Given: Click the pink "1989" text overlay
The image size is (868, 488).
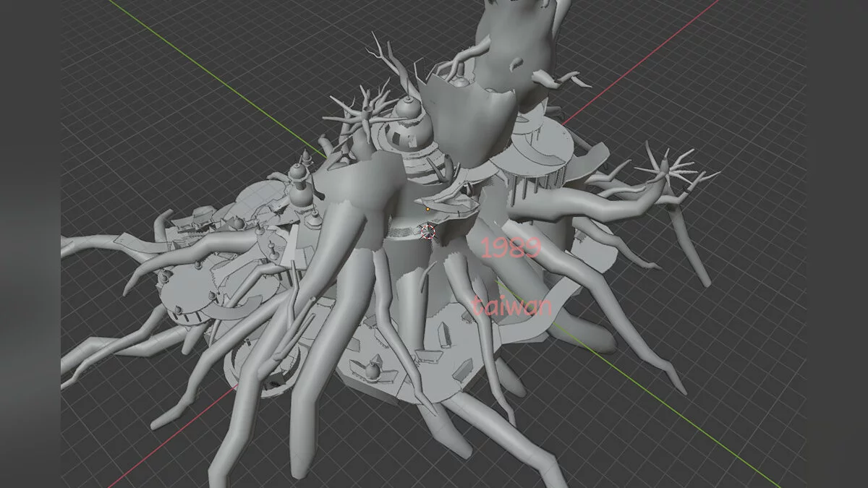Looking at the screenshot, I should 511,248.
